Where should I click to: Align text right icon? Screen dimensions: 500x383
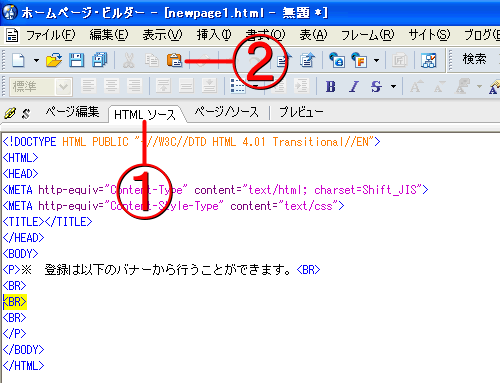(134, 86)
